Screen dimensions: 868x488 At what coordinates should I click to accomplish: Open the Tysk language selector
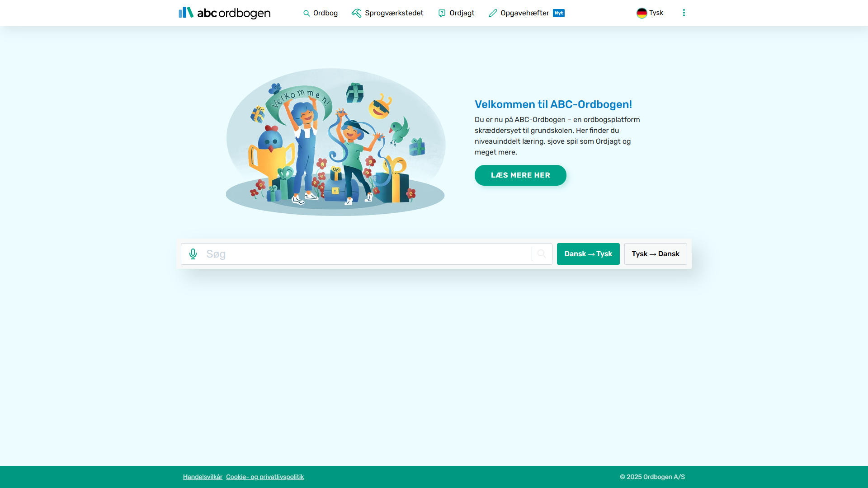(656, 13)
